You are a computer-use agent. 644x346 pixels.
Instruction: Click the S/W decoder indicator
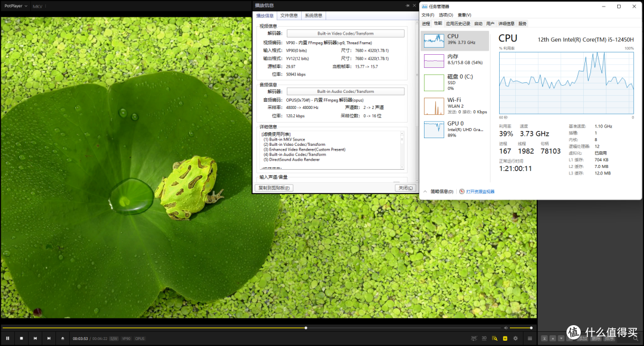coord(114,339)
